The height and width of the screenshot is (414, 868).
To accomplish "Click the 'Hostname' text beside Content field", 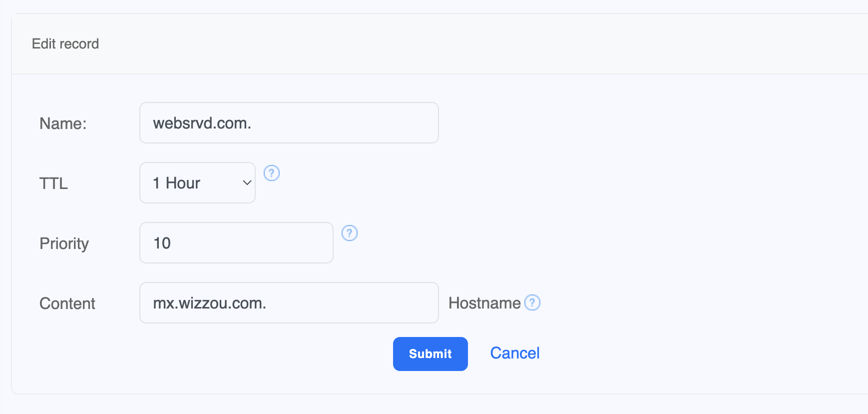I will coord(484,303).
